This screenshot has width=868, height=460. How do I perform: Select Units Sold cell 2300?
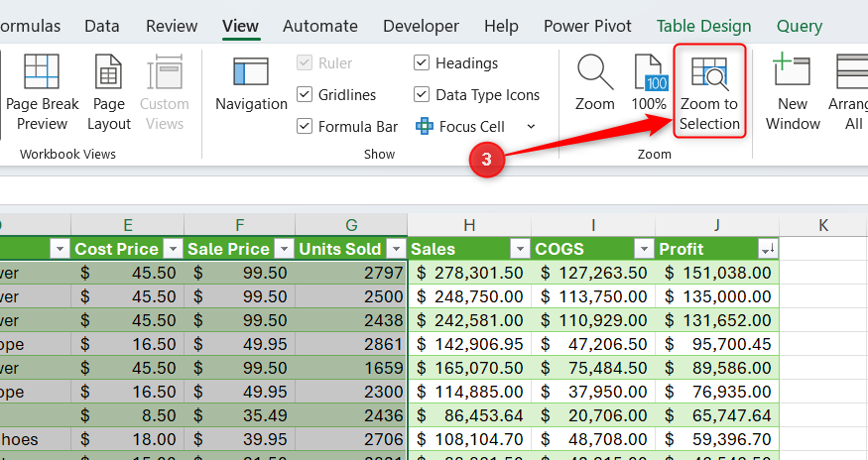[351, 392]
